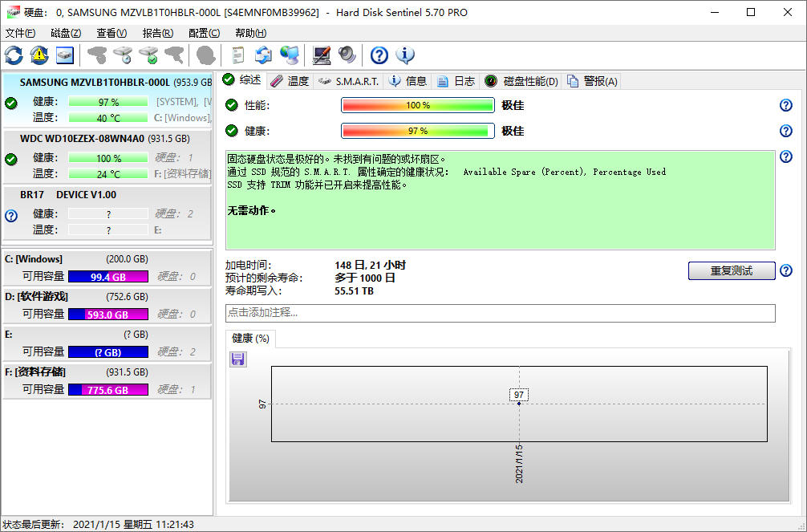The width and height of the screenshot is (807, 532).
Task: Save the health chart using floppy icon
Action: pos(237,359)
